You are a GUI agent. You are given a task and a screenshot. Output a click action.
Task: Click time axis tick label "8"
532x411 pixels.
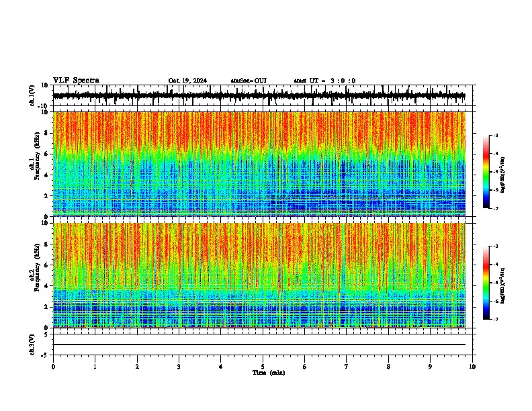388,367
